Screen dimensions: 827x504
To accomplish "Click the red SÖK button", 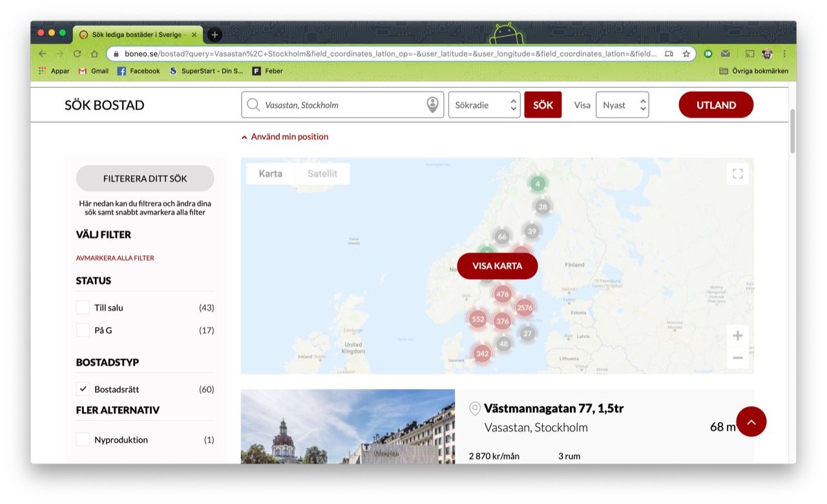I will point(543,105).
